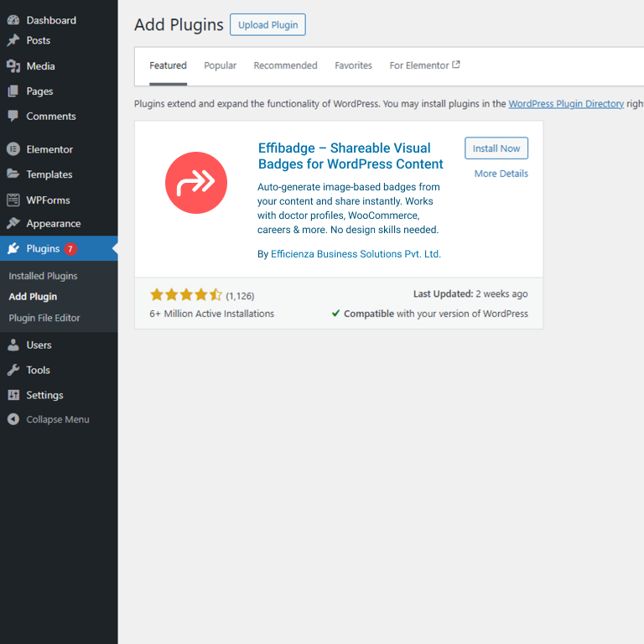
Task: Click the Elementor logo icon
Action: [x=13, y=149]
